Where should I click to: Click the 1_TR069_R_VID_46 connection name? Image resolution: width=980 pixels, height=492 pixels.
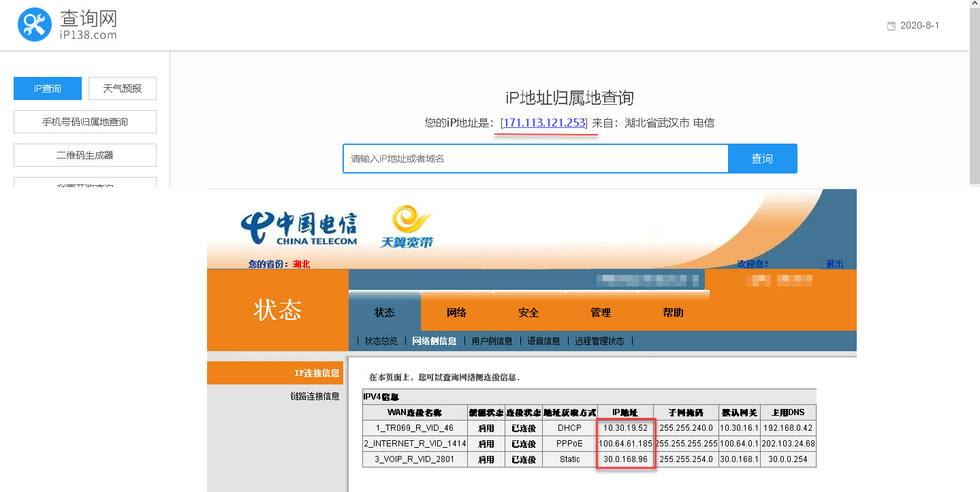414,428
